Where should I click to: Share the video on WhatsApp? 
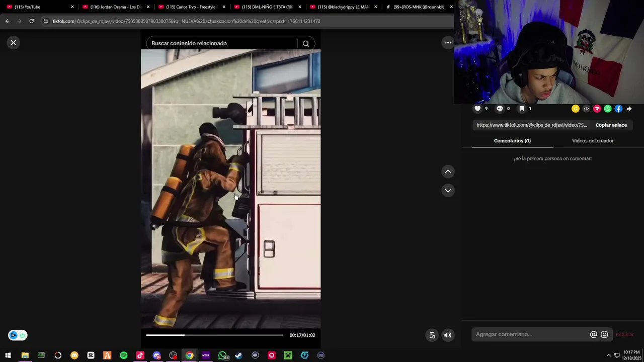(x=608, y=109)
